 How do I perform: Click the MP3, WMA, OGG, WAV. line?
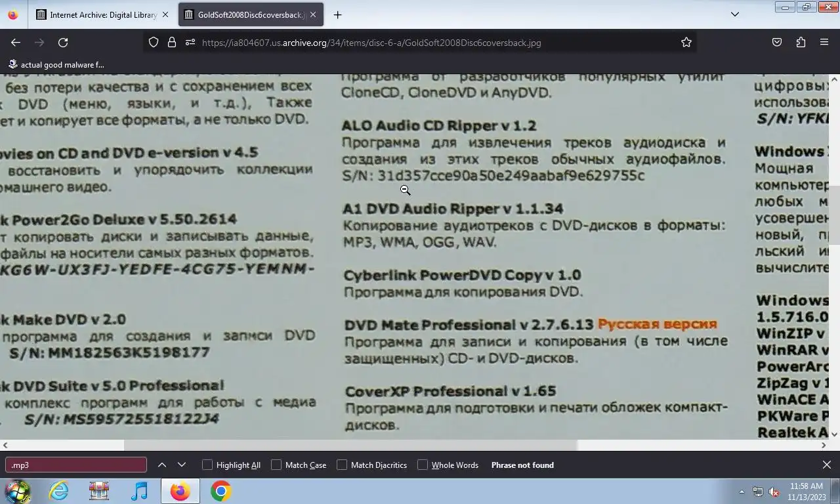419,243
